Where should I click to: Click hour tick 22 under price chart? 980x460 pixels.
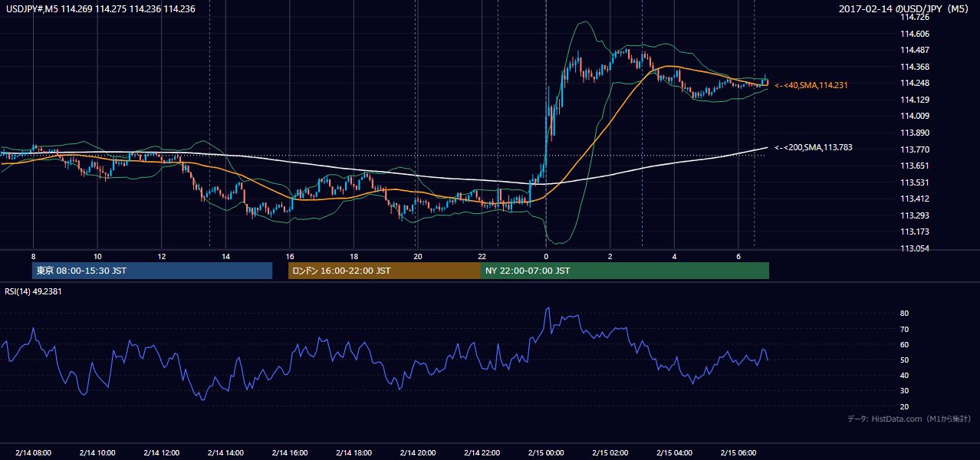[x=482, y=256]
